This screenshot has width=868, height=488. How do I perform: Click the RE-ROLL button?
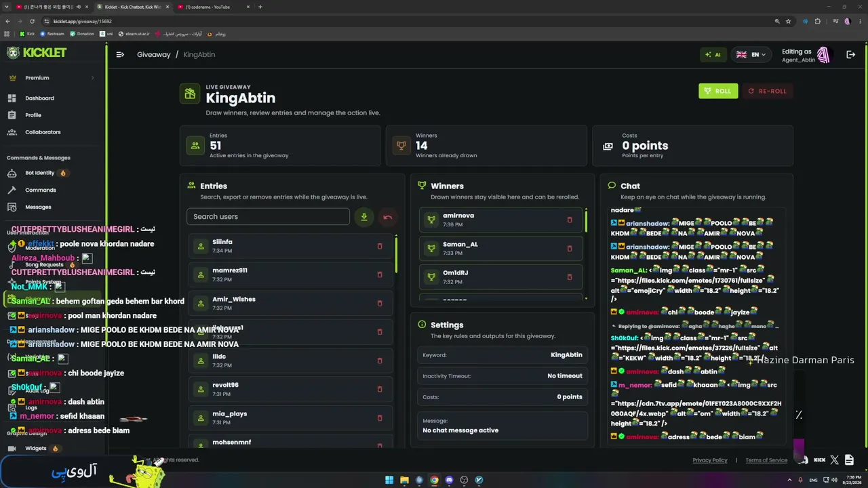coord(768,91)
